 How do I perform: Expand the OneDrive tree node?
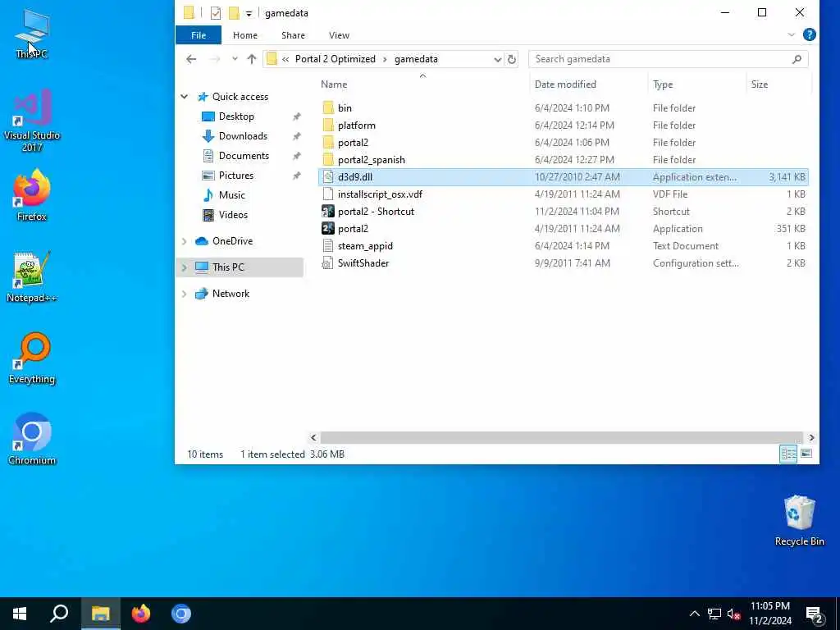click(185, 241)
